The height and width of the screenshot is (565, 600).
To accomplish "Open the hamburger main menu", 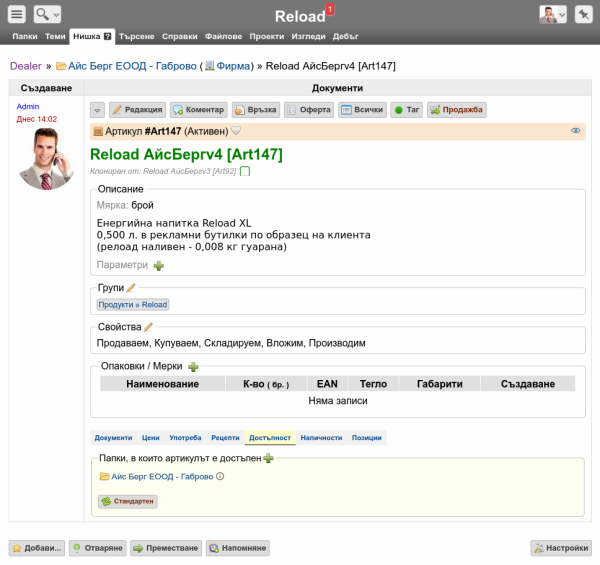I will pos(16,15).
